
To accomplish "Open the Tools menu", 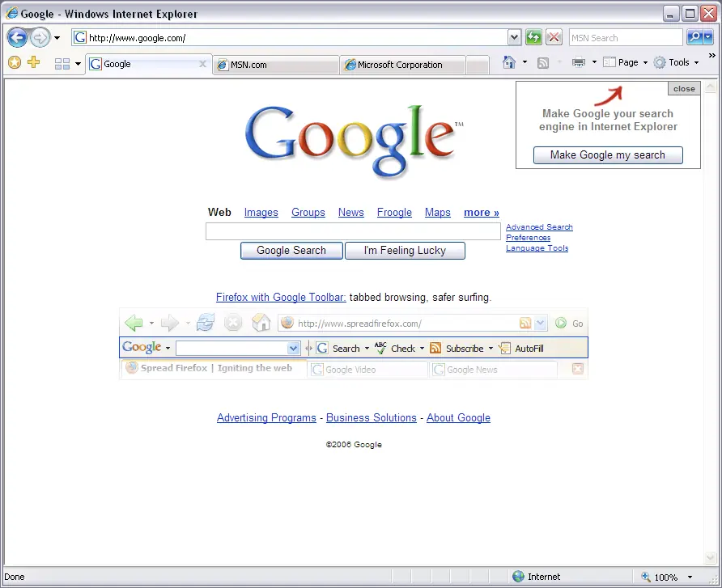I will click(676, 62).
